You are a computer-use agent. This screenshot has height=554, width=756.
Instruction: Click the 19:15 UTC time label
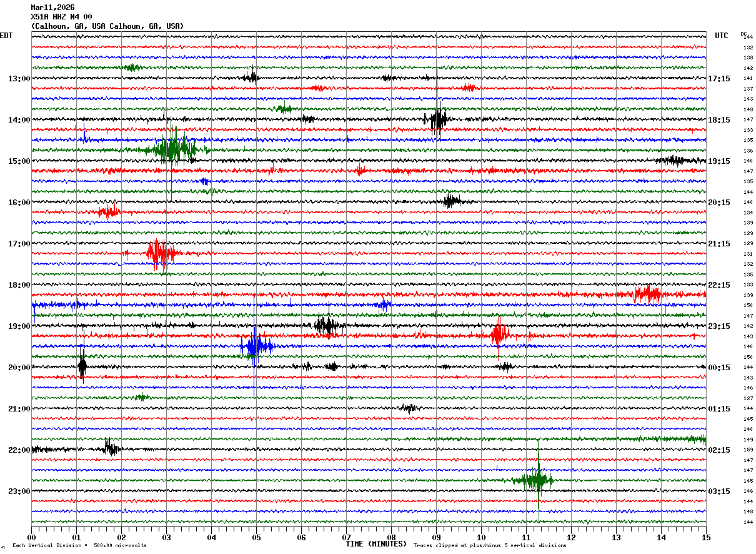pos(719,161)
